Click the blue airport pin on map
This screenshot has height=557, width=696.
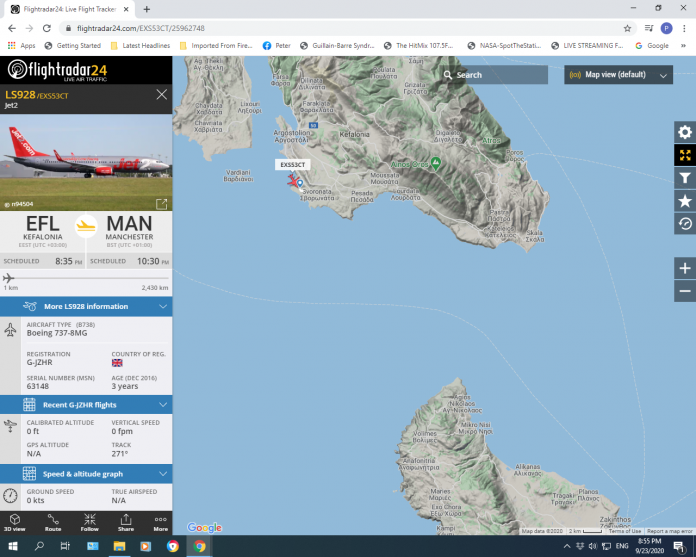pos(301,183)
